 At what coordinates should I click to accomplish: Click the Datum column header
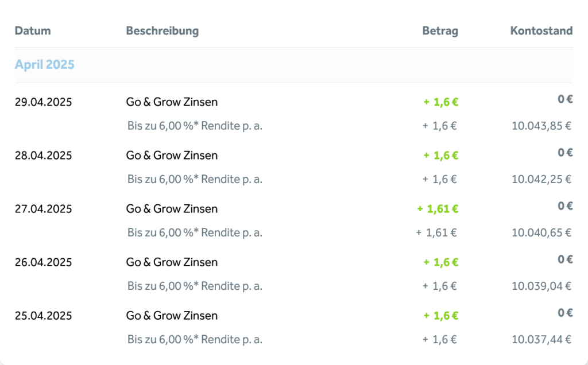click(x=33, y=31)
